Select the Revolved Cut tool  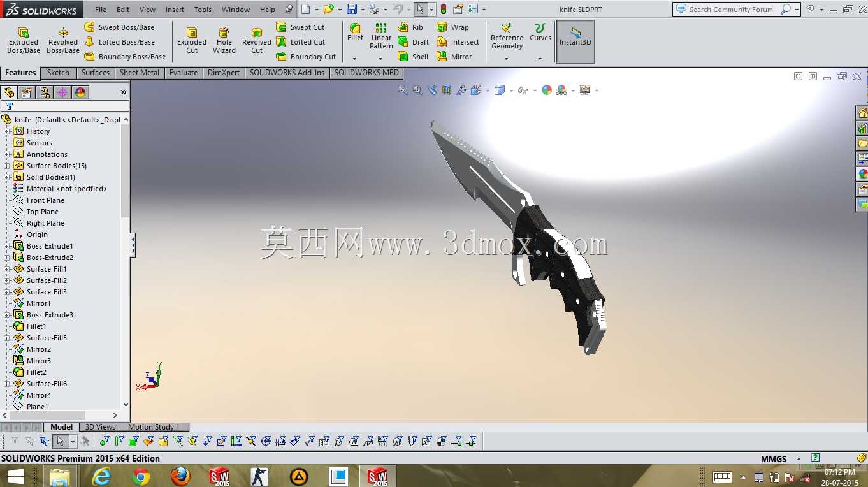pos(257,40)
